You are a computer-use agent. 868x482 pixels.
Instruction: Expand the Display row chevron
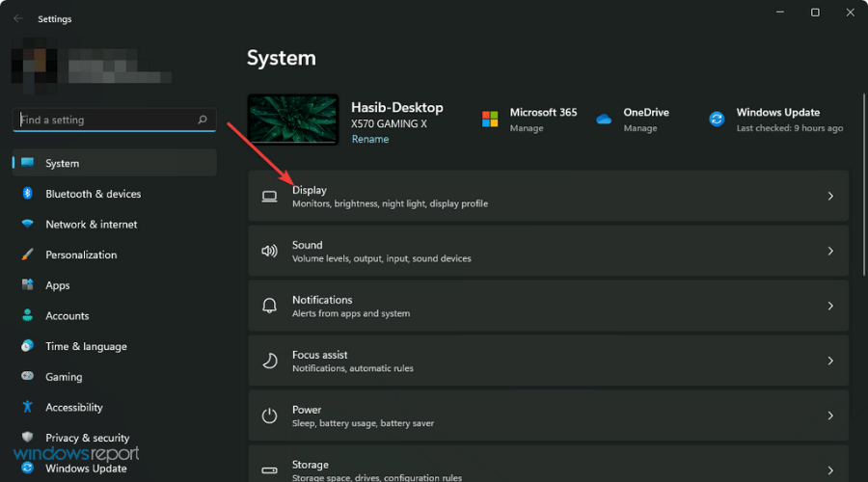(x=830, y=197)
